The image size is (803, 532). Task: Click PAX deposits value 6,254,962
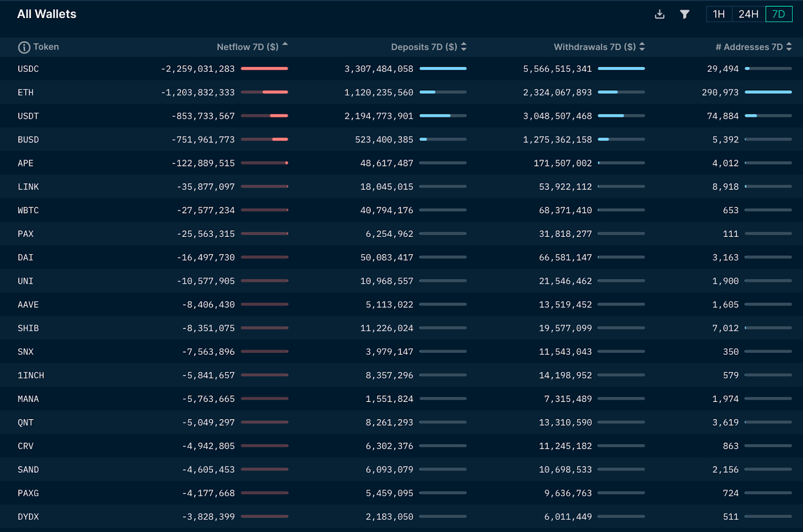(389, 234)
